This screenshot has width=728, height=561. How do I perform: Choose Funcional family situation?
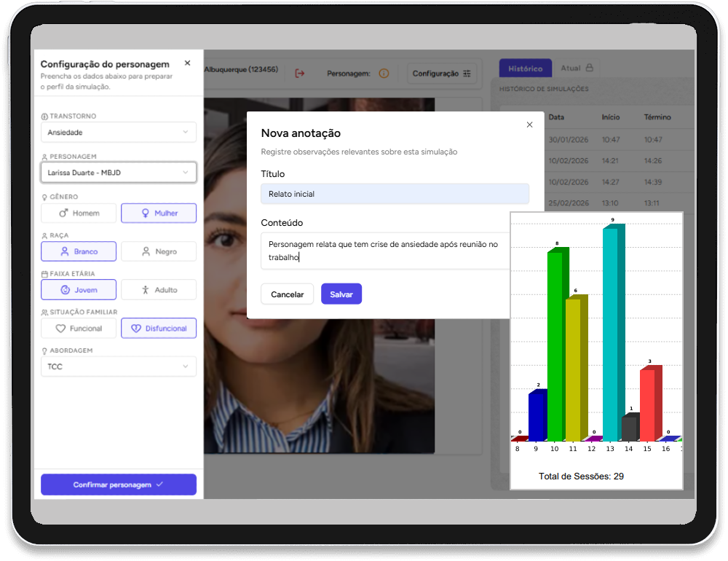pyautogui.click(x=79, y=329)
